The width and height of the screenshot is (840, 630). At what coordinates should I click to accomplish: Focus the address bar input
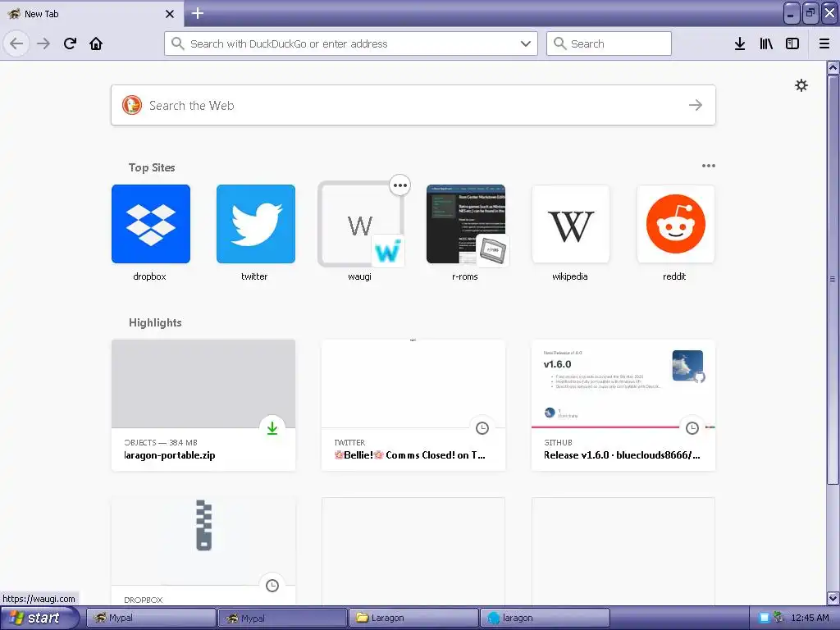(x=351, y=43)
